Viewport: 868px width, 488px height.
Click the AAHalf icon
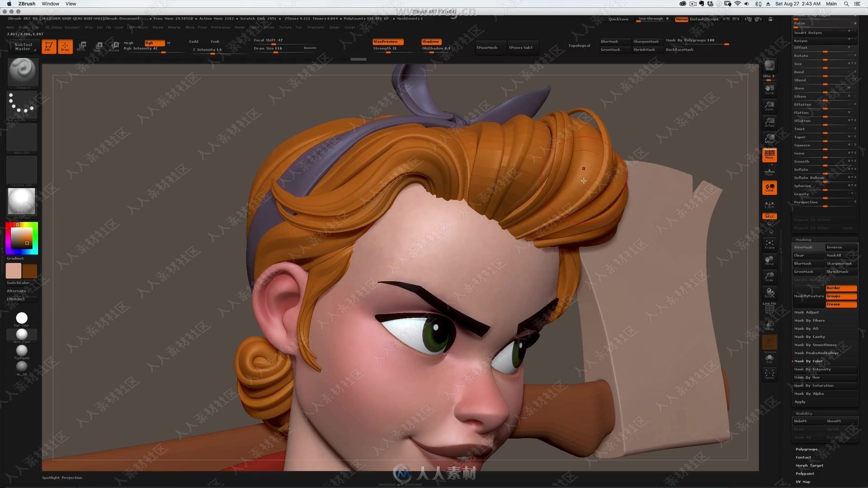(769, 138)
